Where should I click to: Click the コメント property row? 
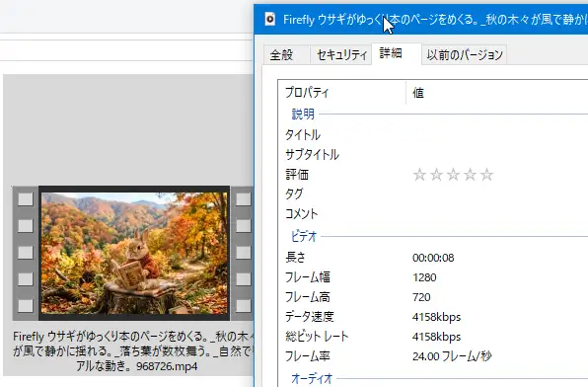pyautogui.click(x=433, y=214)
